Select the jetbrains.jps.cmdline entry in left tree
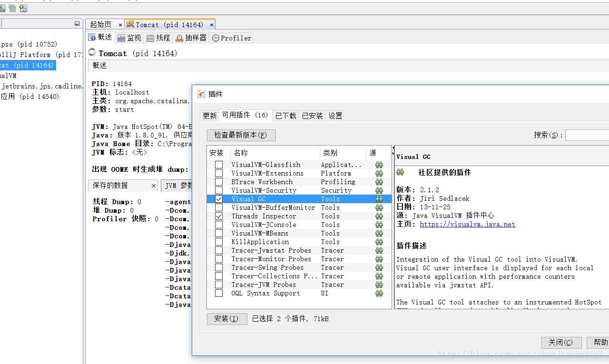Image resolution: width=609 pixels, height=364 pixels. (42, 86)
